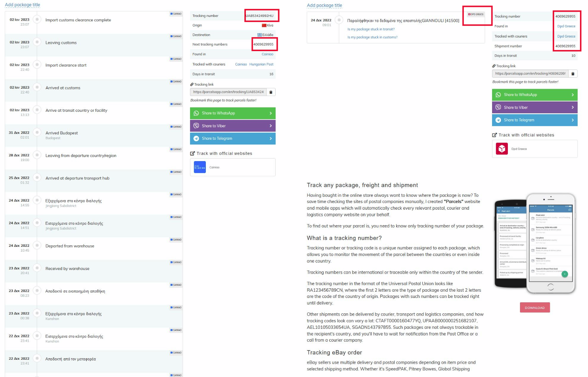Screen dimensions: 588x377
Task: Click timeline marker for Leaving customs
Action: point(37,42)
